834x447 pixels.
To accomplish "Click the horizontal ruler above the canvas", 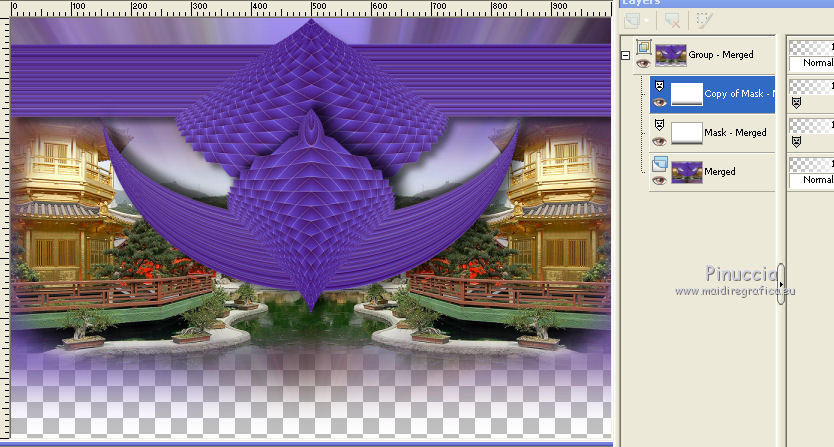I will (x=311, y=8).
